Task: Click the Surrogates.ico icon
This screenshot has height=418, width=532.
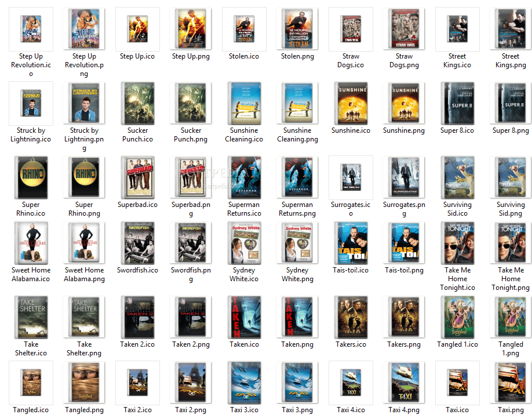Action: coord(351,177)
